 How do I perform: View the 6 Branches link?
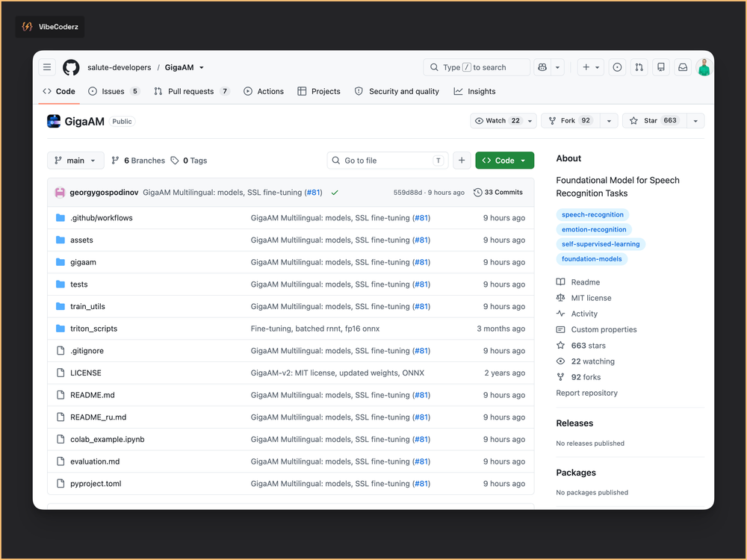tap(138, 161)
